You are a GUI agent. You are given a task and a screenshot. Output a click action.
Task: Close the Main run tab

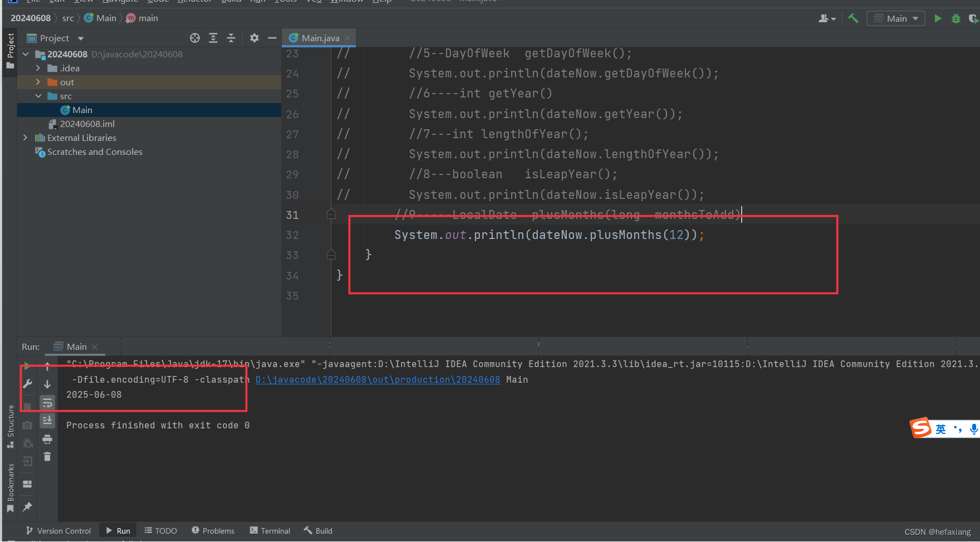pyautogui.click(x=95, y=346)
